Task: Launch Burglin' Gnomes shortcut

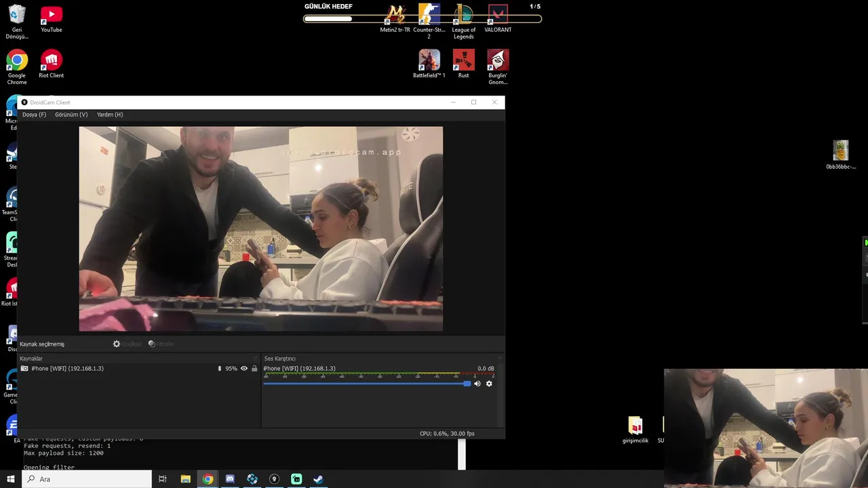Action: tap(498, 67)
